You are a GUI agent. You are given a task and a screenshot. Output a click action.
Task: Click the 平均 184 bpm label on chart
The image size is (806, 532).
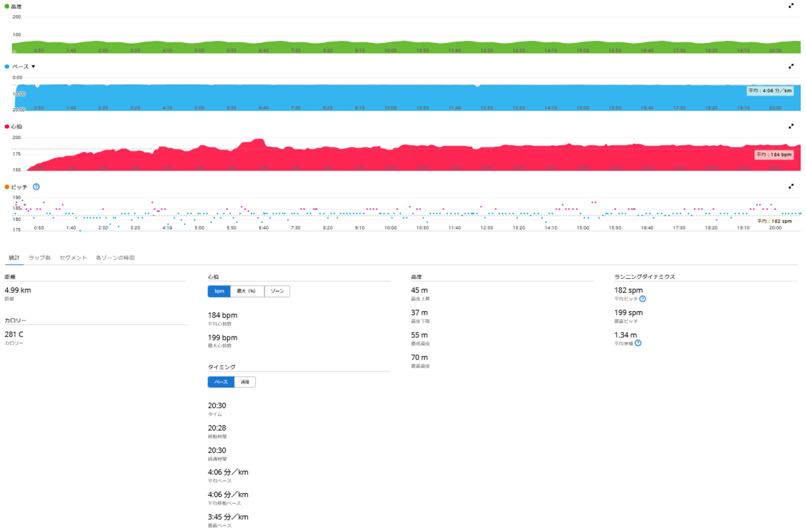774,154
